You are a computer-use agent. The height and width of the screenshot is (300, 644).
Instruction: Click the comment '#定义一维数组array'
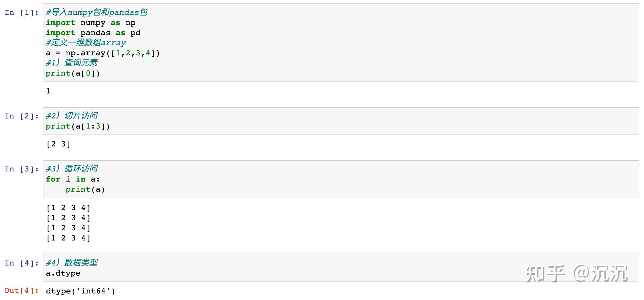point(86,43)
